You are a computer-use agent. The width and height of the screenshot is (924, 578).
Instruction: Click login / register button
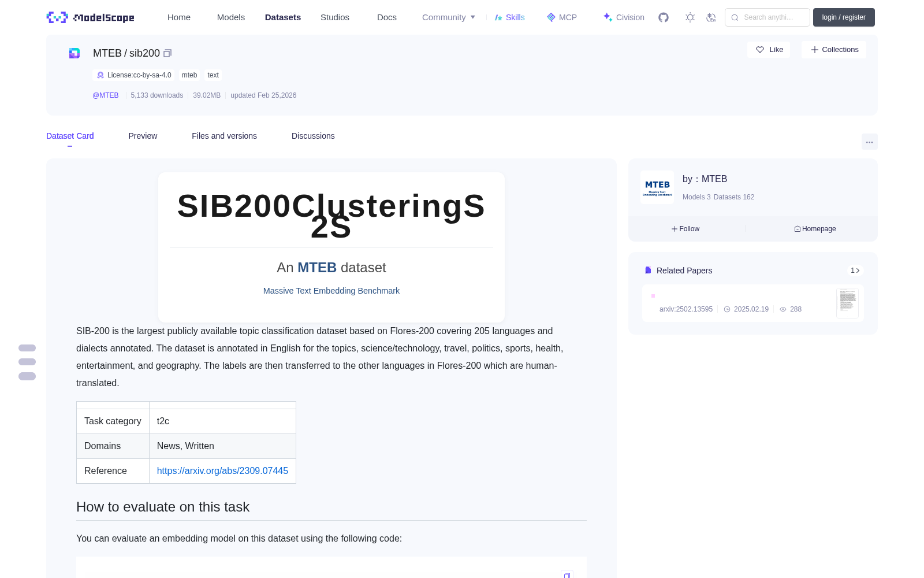[x=844, y=17]
